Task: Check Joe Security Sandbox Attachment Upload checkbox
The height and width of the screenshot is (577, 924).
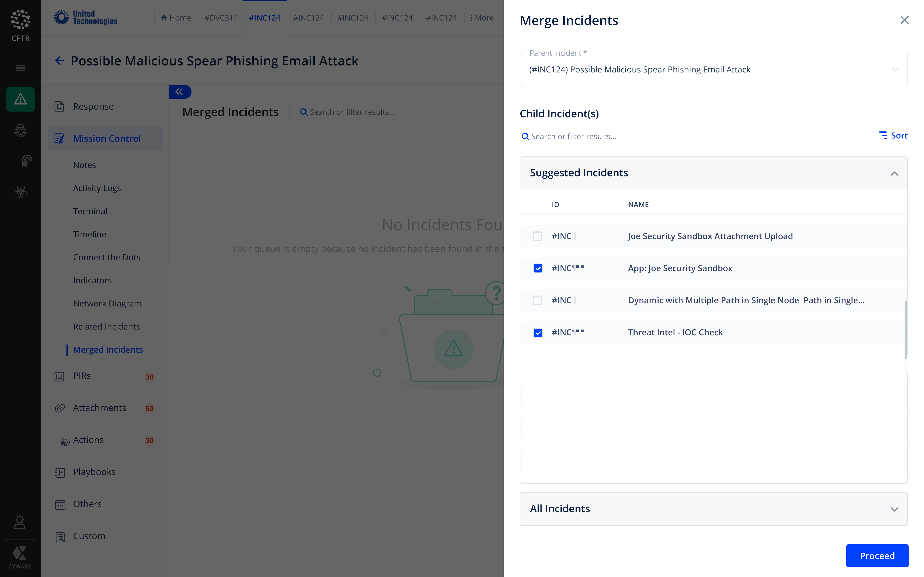Action: tap(537, 236)
